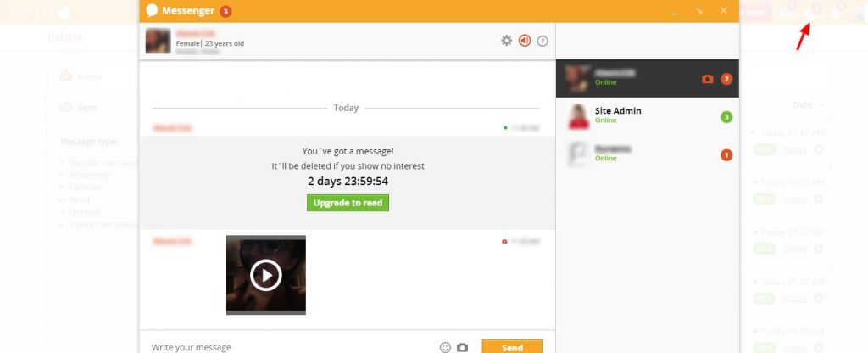Open the Date sort dropdown on background page
This screenshot has width=868, height=353.
(x=809, y=104)
